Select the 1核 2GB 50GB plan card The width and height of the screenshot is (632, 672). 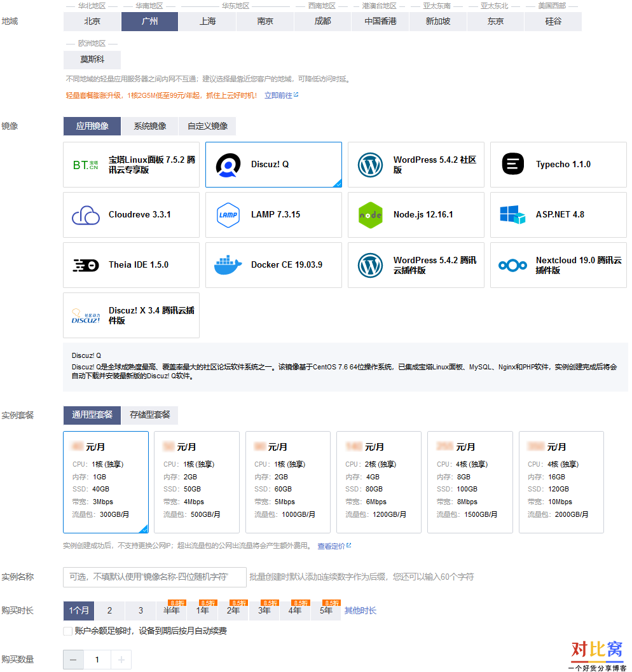pyautogui.click(x=196, y=482)
